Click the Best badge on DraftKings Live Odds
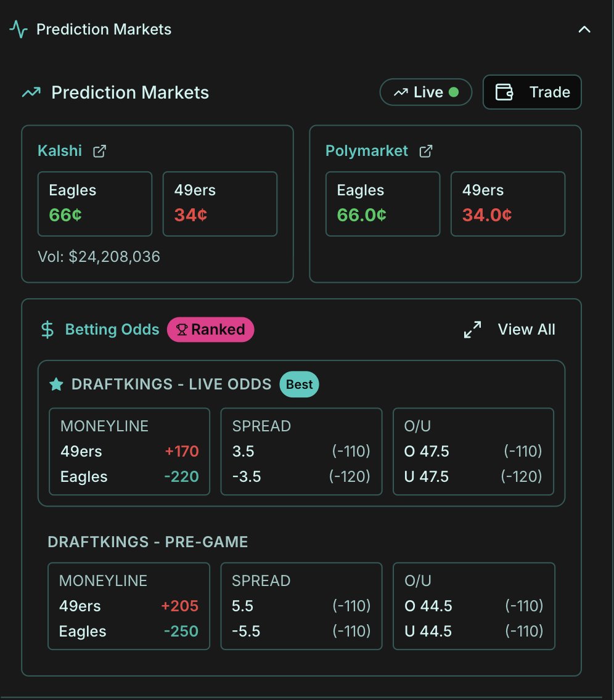The height and width of the screenshot is (700, 614). click(x=299, y=385)
